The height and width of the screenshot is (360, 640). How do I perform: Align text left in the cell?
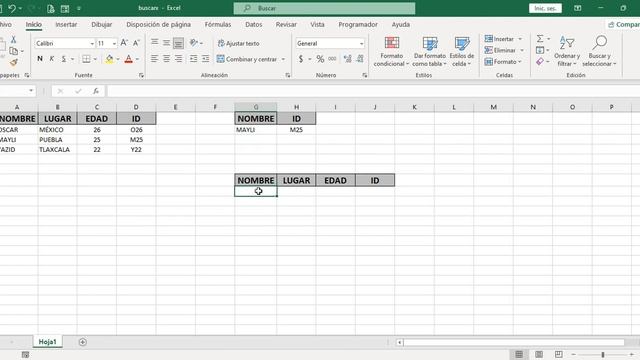click(154, 59)
